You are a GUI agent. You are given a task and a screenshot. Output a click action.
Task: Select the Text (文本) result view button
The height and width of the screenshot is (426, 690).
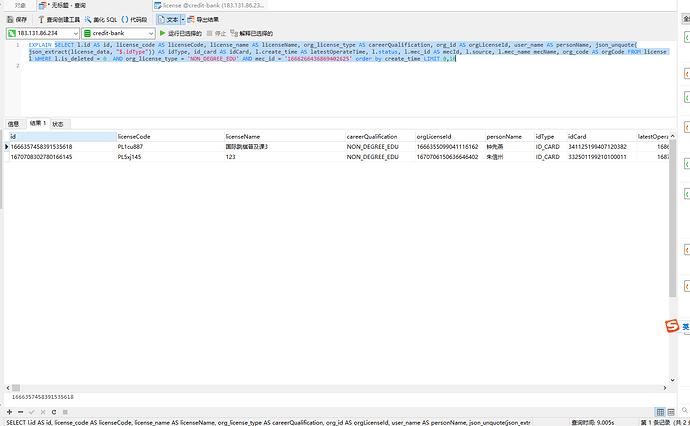[168, 19]
